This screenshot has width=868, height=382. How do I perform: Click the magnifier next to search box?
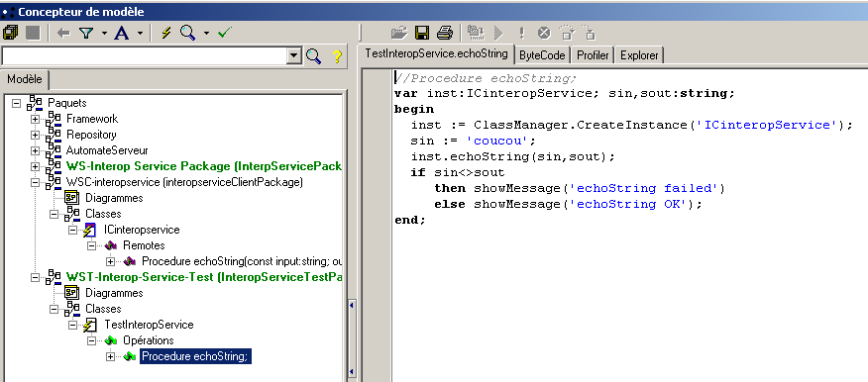[x=314, y=56]
